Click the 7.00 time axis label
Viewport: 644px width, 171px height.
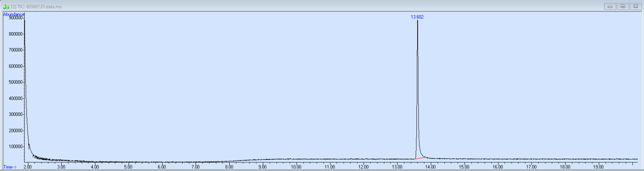(x=195, y=167)
